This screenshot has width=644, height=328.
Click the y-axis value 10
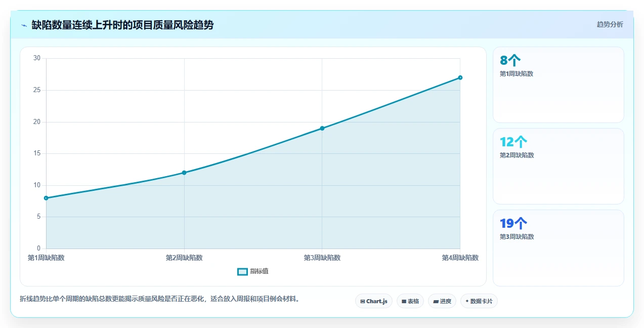[37, 185]
